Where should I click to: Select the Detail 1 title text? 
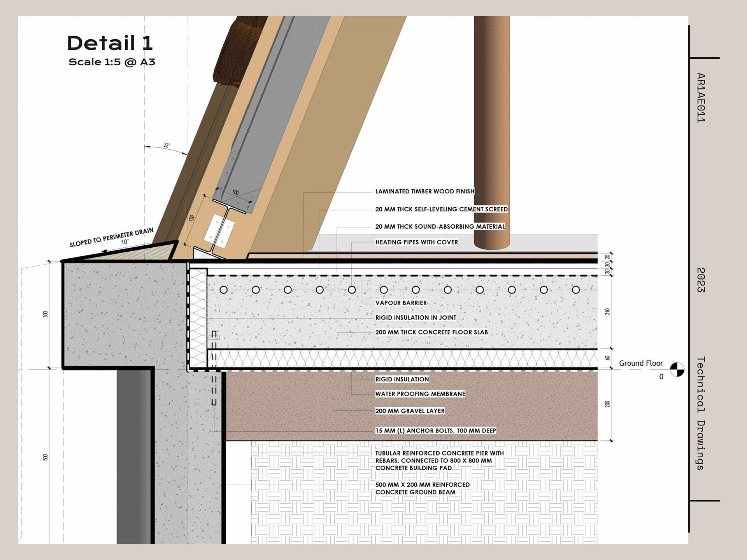(x=110, y=43)
